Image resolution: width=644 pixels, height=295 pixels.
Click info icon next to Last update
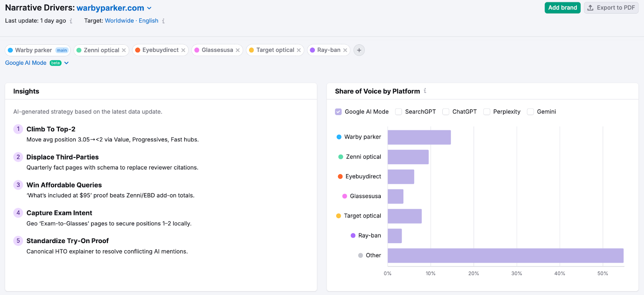(x=71, y=21)
